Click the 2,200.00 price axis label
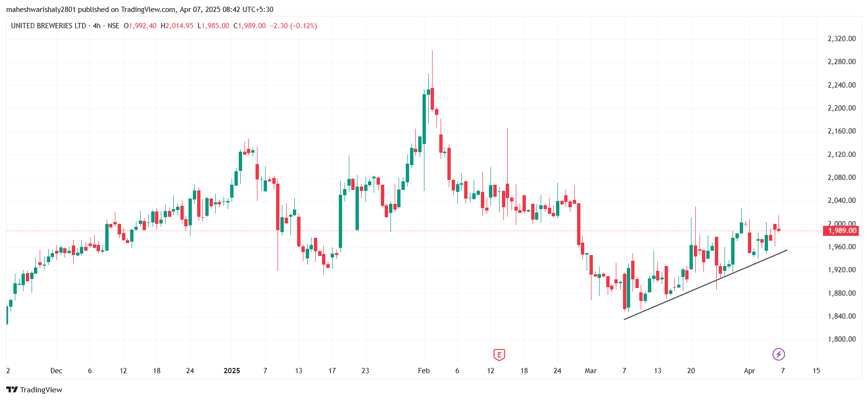This screenshot has height=400, width=868. (842, 108)
